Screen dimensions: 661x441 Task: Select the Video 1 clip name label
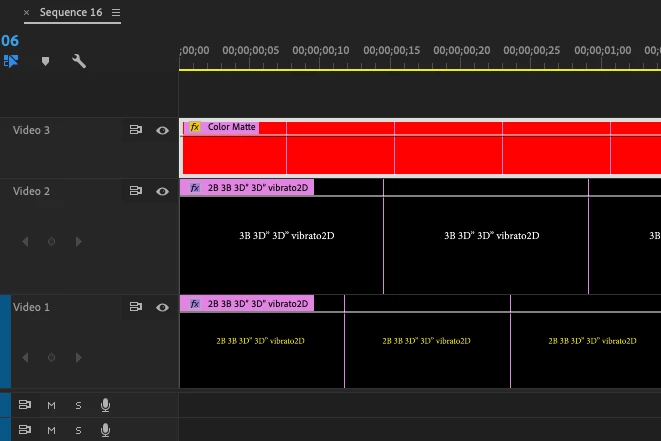coord(258,304)
